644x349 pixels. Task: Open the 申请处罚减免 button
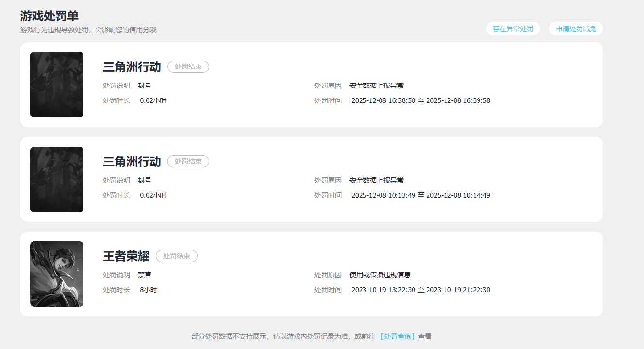(x=576, y=29)
